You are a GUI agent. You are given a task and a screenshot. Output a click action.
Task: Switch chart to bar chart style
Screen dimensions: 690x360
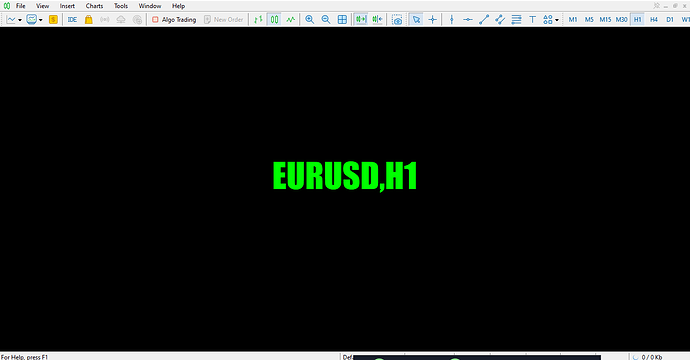[x=258, y=19]
